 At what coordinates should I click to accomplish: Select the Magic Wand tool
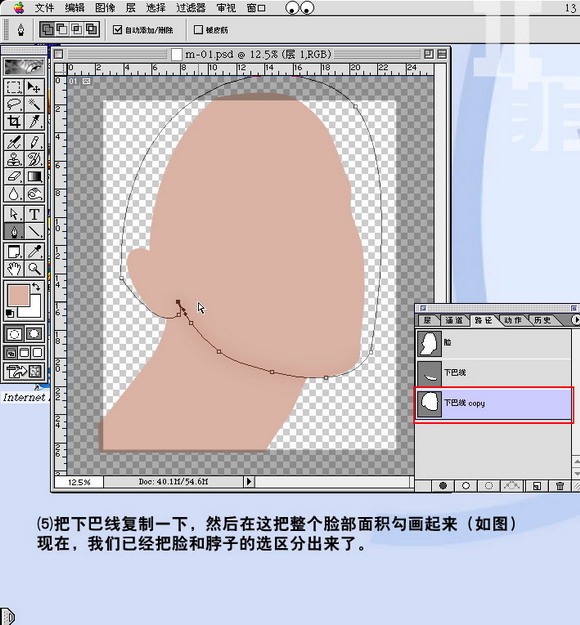tap(34, 104)
